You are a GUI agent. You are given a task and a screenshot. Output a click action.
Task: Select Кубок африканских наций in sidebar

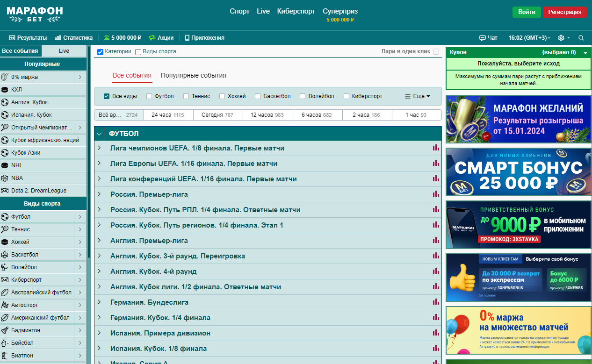click(43, 140)
